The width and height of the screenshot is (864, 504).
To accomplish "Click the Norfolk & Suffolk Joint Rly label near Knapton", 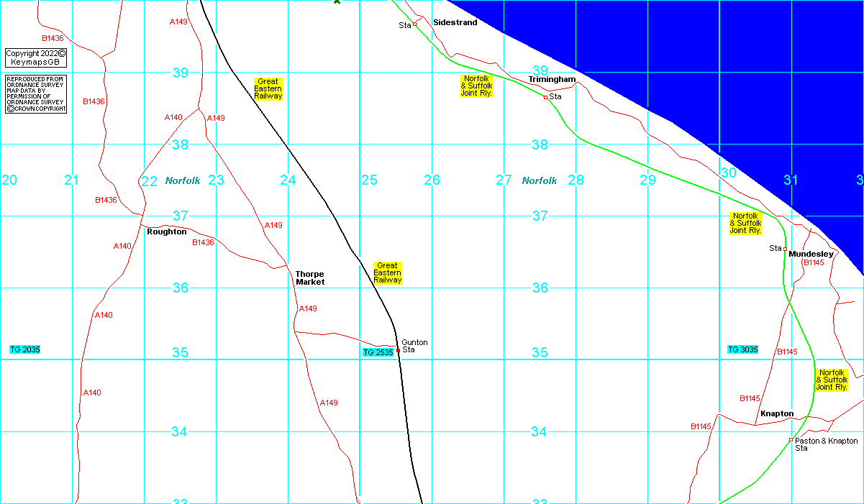I will (x=832, y=380).
